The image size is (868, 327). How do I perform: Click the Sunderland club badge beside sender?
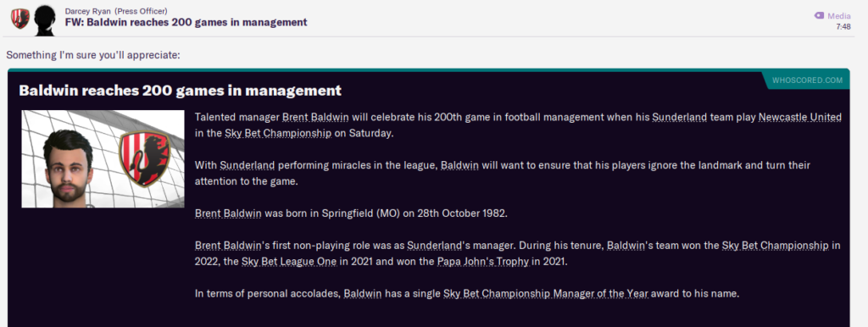tap(20, 19)
